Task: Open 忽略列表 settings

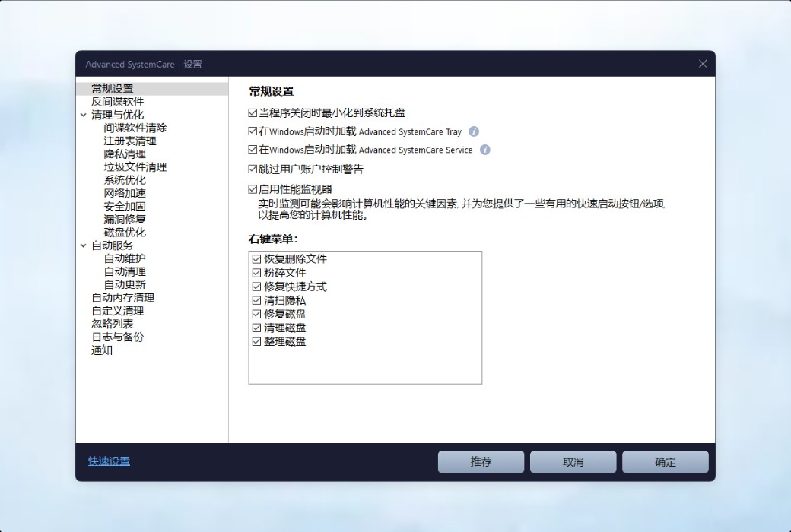Action: pos(113,325)
